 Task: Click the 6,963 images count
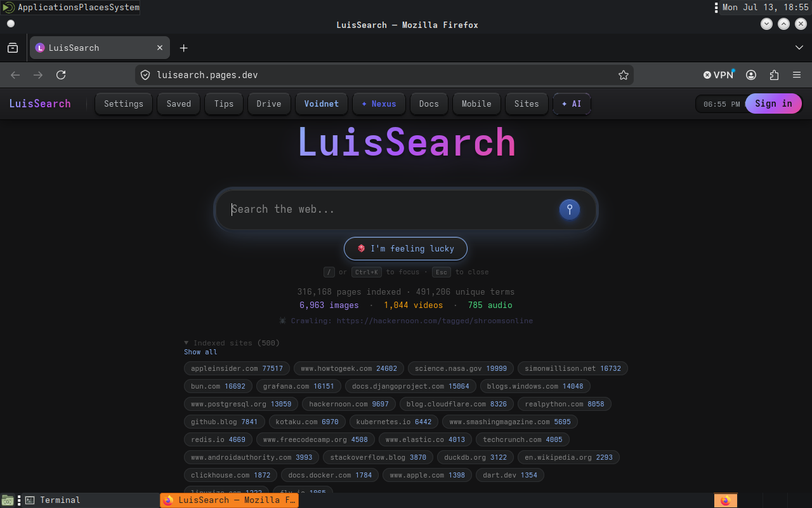pyautogui.click(x=329, y=305)
